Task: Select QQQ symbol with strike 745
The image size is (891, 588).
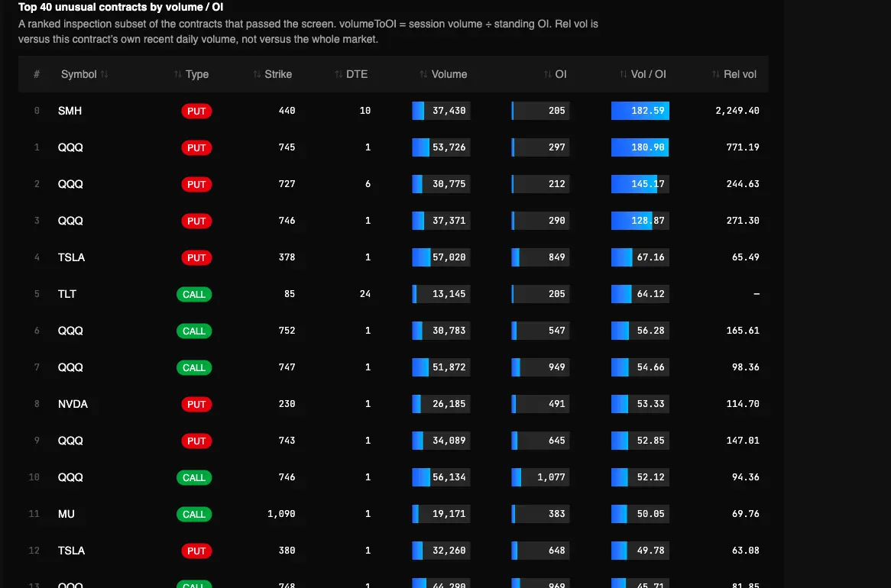Action: coord(70,147)
